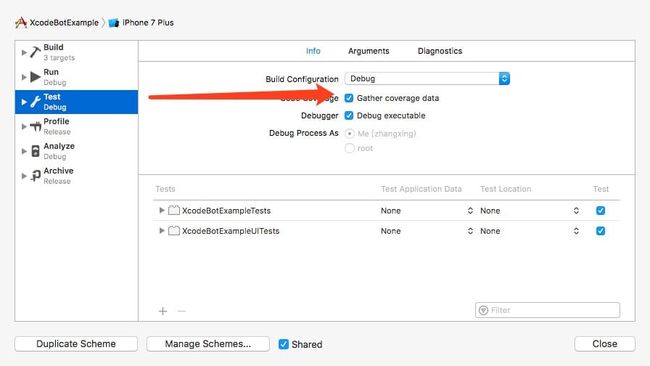
Task: Expand XcodeBotExampleTests row triangle
Action: pos(162,210)
